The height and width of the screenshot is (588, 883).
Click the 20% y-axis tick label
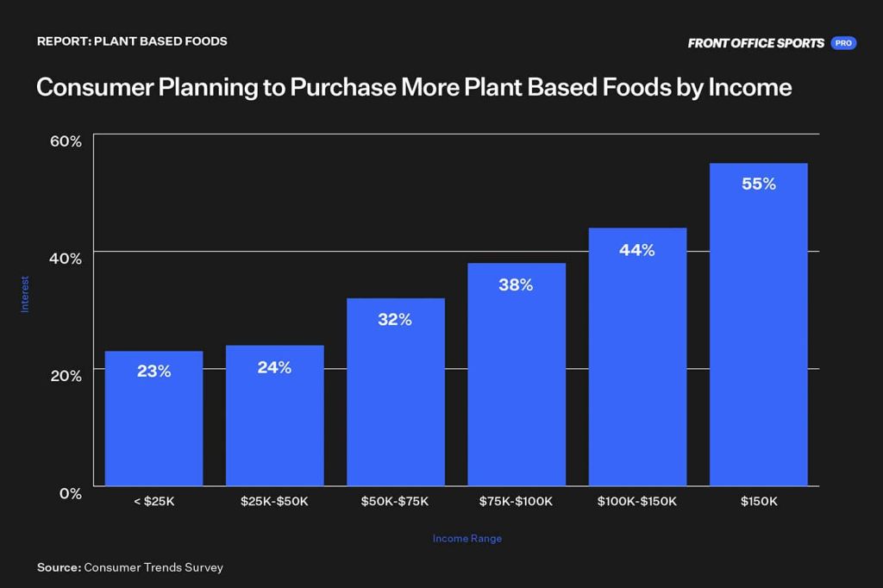[x=66, y=376]
